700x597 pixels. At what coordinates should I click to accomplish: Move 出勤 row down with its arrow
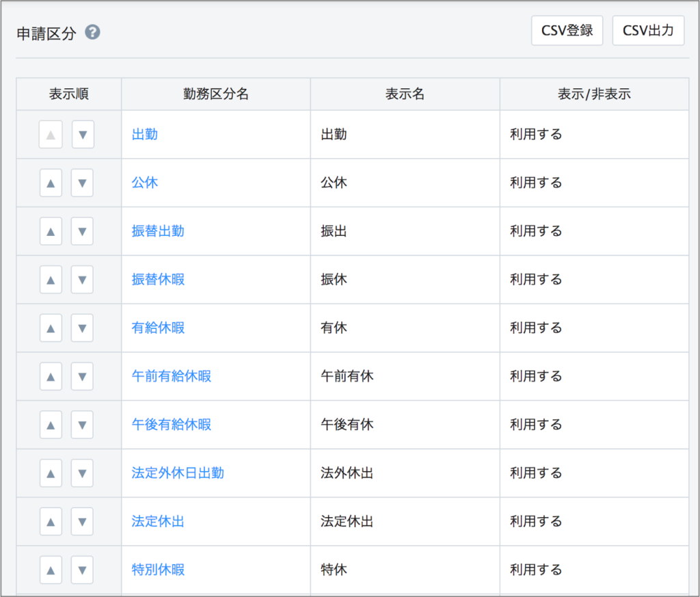pyautogui.click(x=83, y=135)
